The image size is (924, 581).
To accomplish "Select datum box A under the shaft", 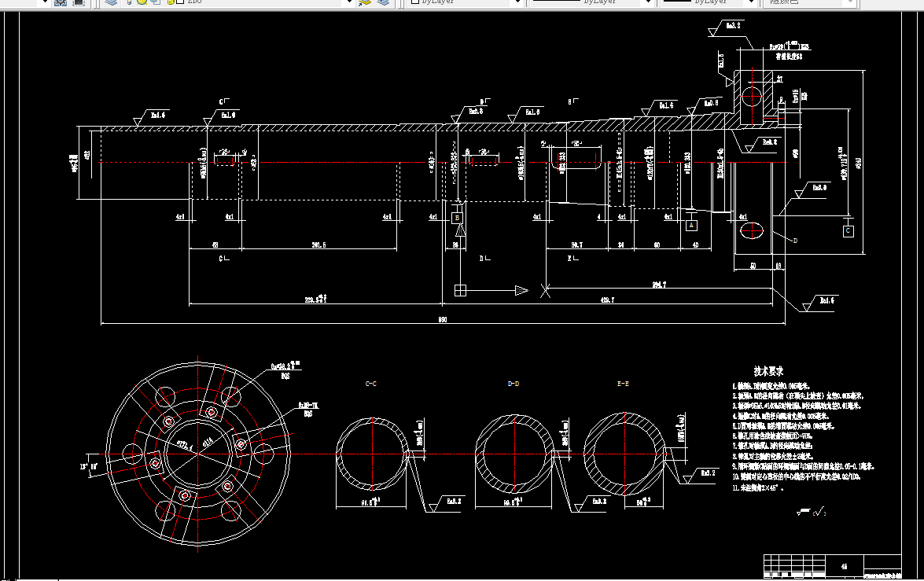I will tap(692, 225).
